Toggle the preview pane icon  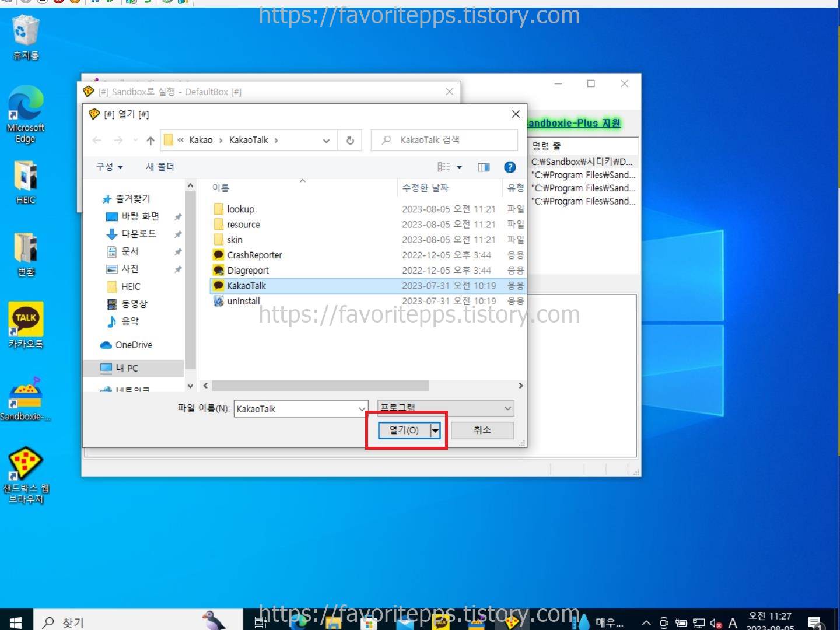pos(484,167)
